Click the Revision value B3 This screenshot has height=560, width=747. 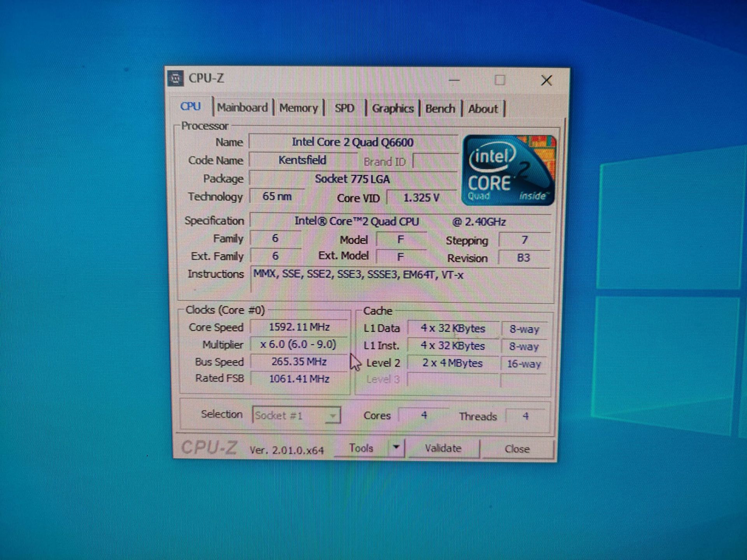(x=524, y=257)
